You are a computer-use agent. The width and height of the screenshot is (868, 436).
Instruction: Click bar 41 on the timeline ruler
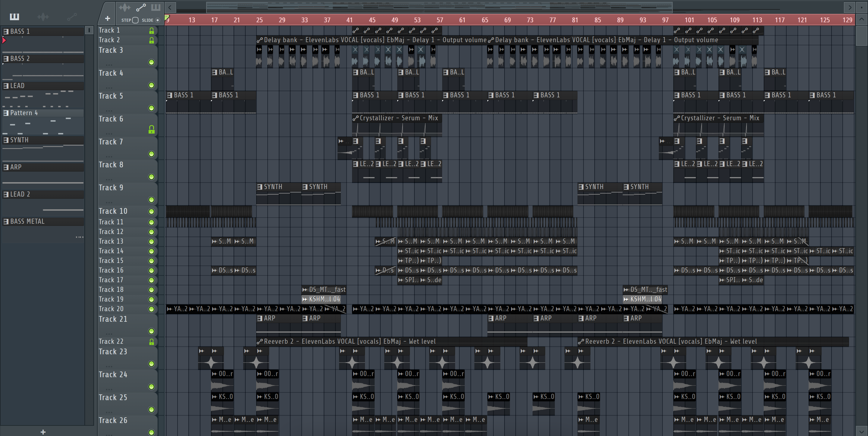(349, 20)
